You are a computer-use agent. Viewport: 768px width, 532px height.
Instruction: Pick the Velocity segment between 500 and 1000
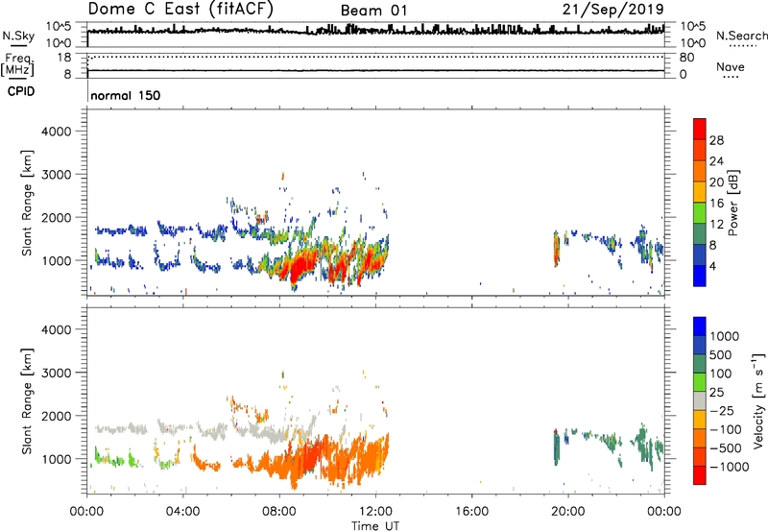tap(700, 346)
